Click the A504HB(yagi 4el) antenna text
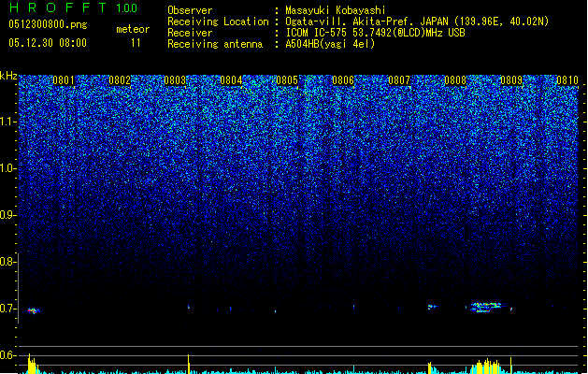Viewport: 588px width, 374px height. (330, 44)
